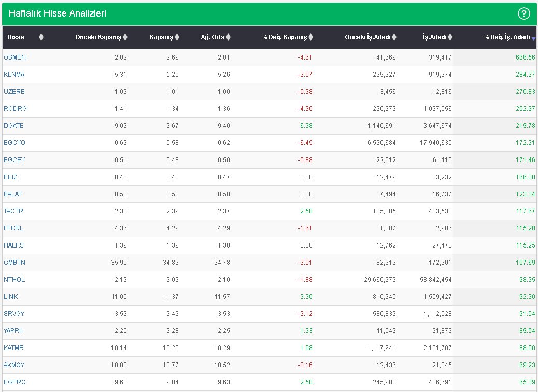This screenshot has width=538, height=392.
Task: Click Haftalık Hisse Analizleri title
Action: 58,13
